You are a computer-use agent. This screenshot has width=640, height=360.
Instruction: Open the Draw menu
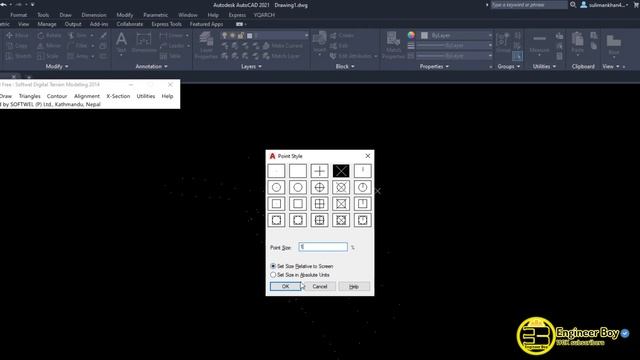click(x=65, y=15)
